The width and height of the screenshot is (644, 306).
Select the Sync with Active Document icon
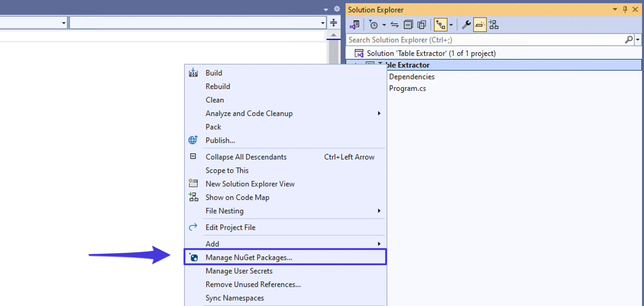[394, 25]
